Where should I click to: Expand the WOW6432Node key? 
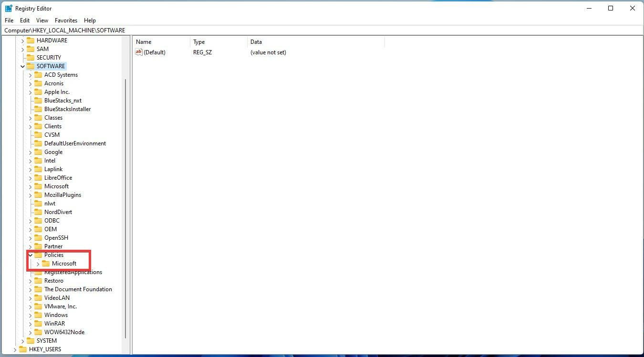pos(30,332)
